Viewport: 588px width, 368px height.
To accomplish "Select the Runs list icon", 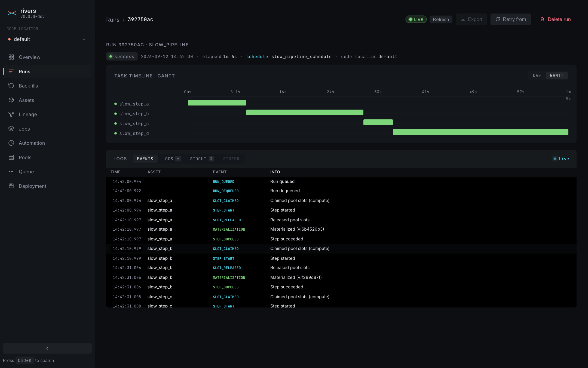I will [11, 71].
